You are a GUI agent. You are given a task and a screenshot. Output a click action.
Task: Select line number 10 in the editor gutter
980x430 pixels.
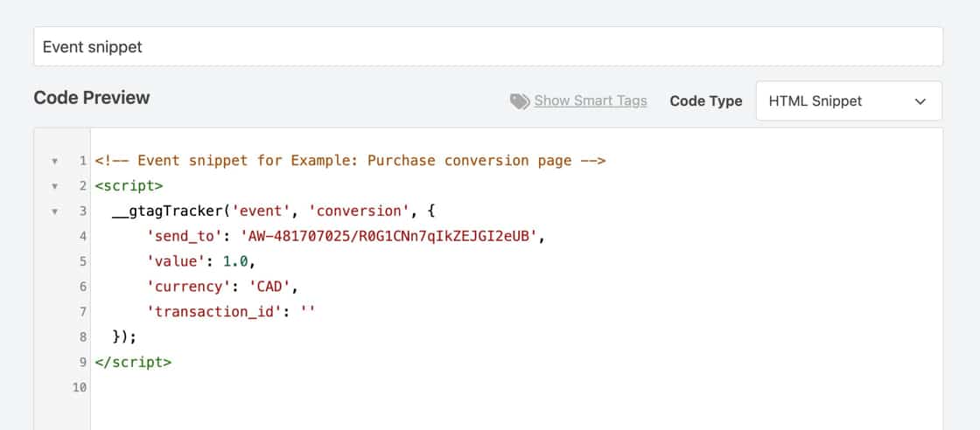(x=80, y=386)
